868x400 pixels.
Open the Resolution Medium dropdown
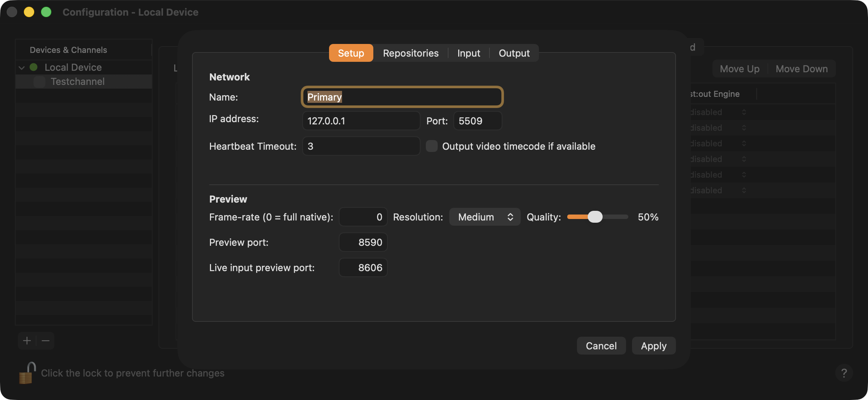click(x=485, y=217)
